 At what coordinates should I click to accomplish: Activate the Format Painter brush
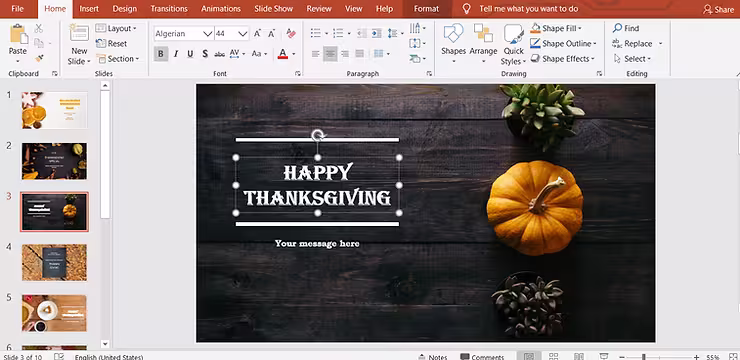click(39, 58)
